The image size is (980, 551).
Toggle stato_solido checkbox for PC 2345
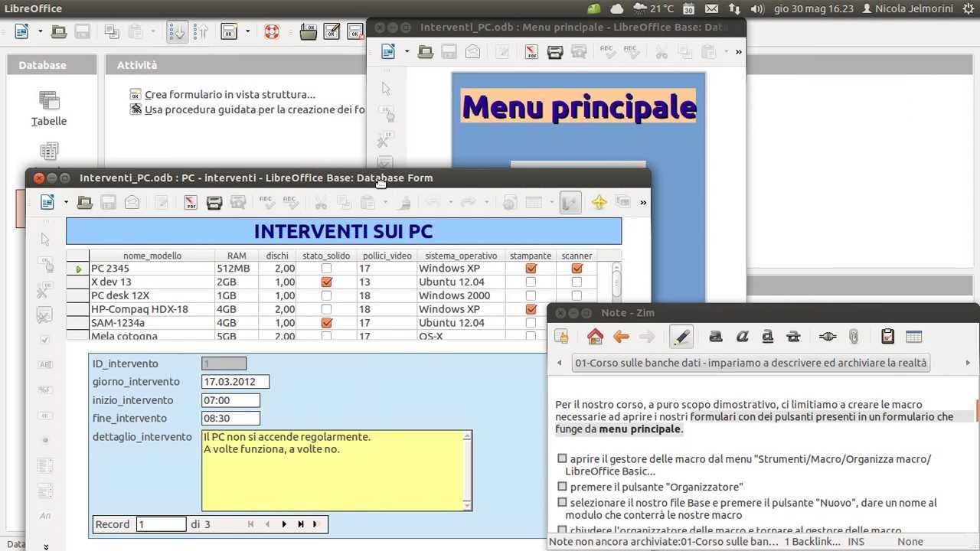[x=327, y=269]
